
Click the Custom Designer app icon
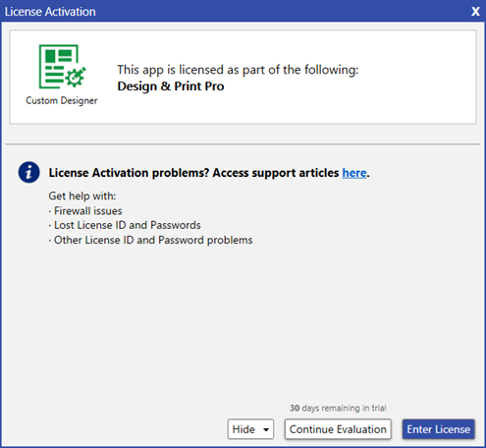pos(62,67)
